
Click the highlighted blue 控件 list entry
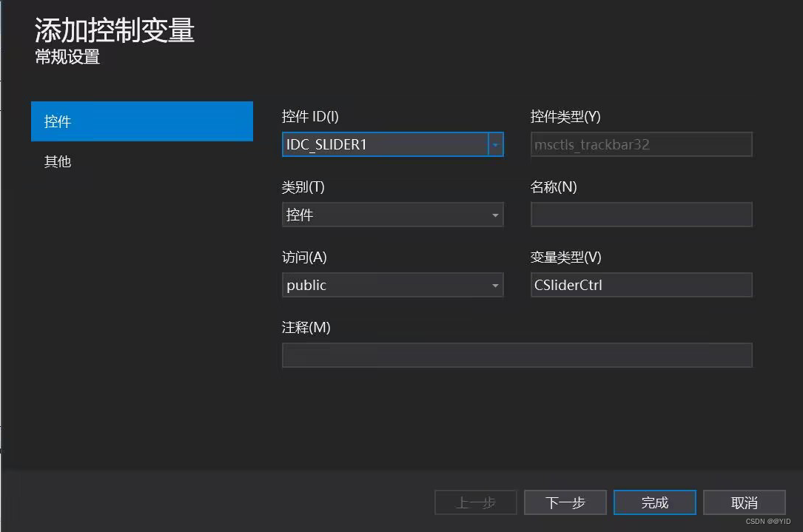141,121
